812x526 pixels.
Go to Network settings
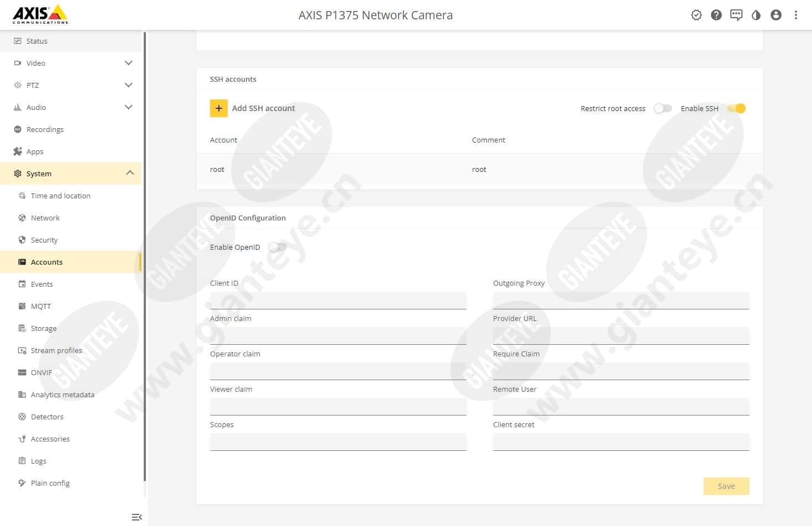[x=71, y=218]
